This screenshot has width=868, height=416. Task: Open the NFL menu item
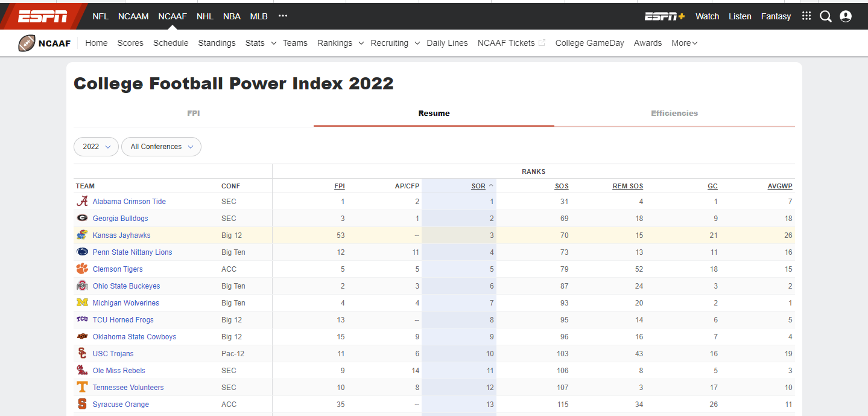pyautogui.click(x=100, y=16)
